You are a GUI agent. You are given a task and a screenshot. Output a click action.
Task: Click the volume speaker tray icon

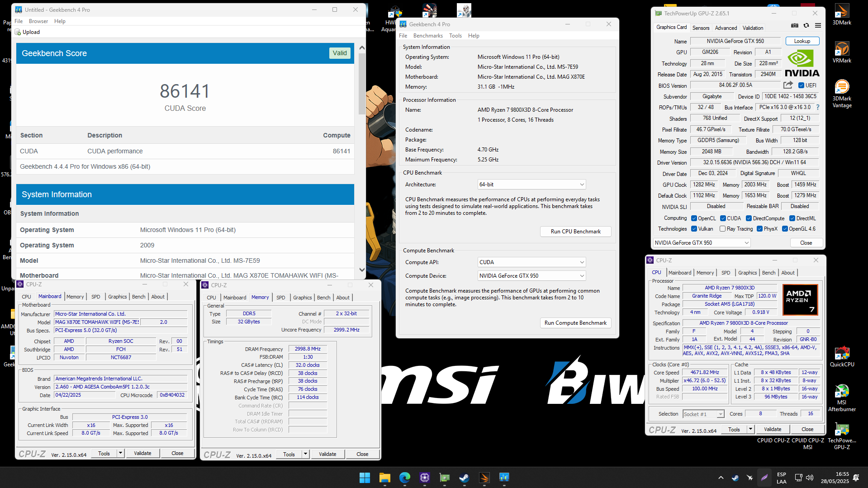coord(810,478)
